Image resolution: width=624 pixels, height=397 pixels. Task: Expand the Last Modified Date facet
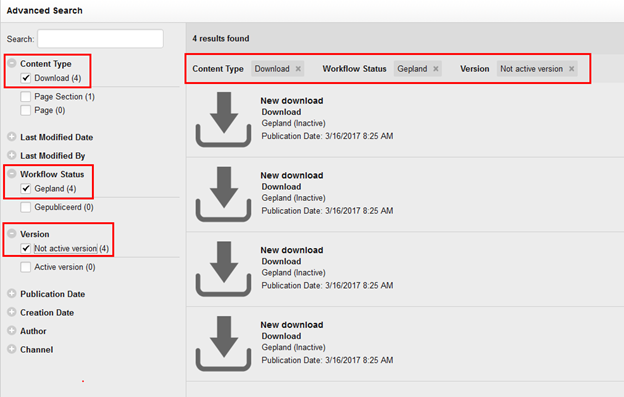pyautogui.click(x=12, y=136)
